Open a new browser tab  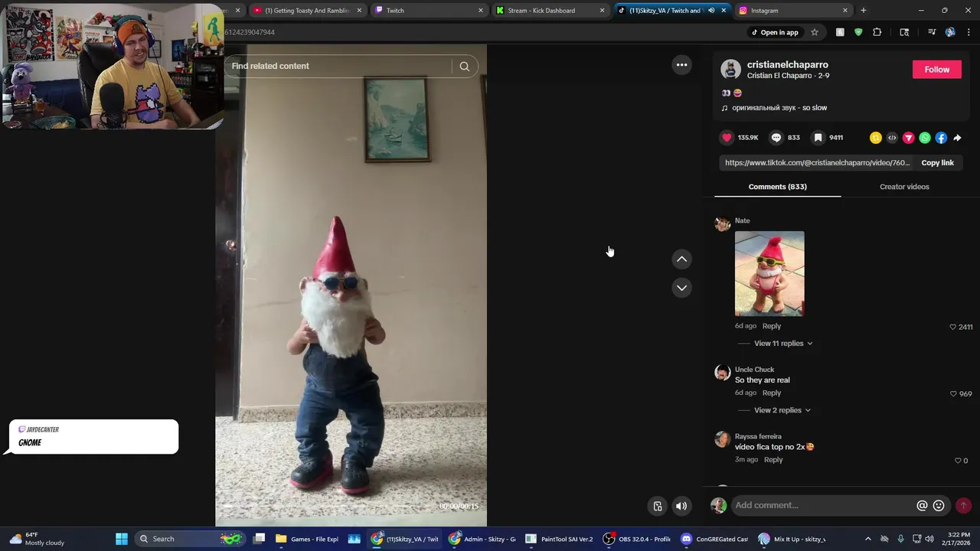tap(863, 11)
